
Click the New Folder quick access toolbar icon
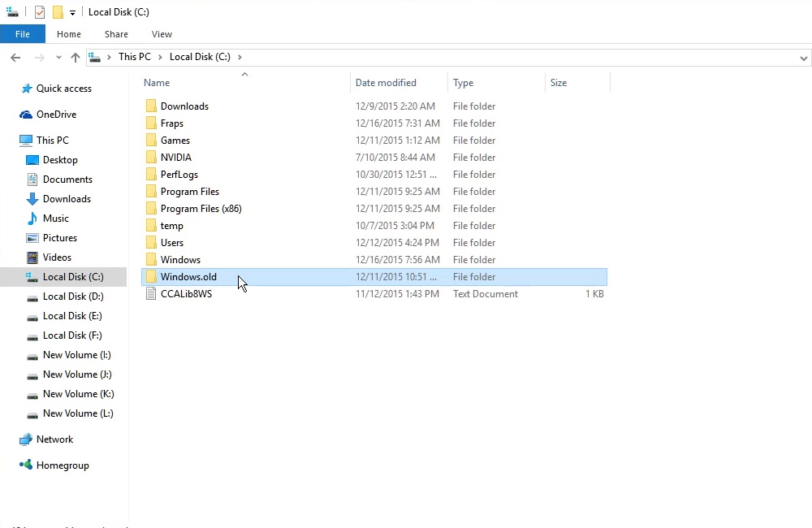pyautogui.click(x=58, y=12)
